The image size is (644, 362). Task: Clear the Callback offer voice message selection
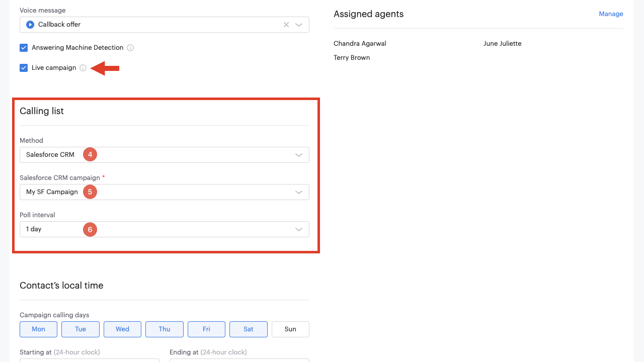(286, 25)
